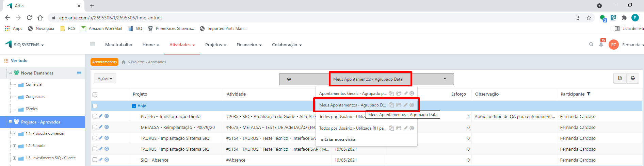This screenshot has height=166, width=644.
Task: Check the Transformação Digital row checkbox
Action: [95, 116]
